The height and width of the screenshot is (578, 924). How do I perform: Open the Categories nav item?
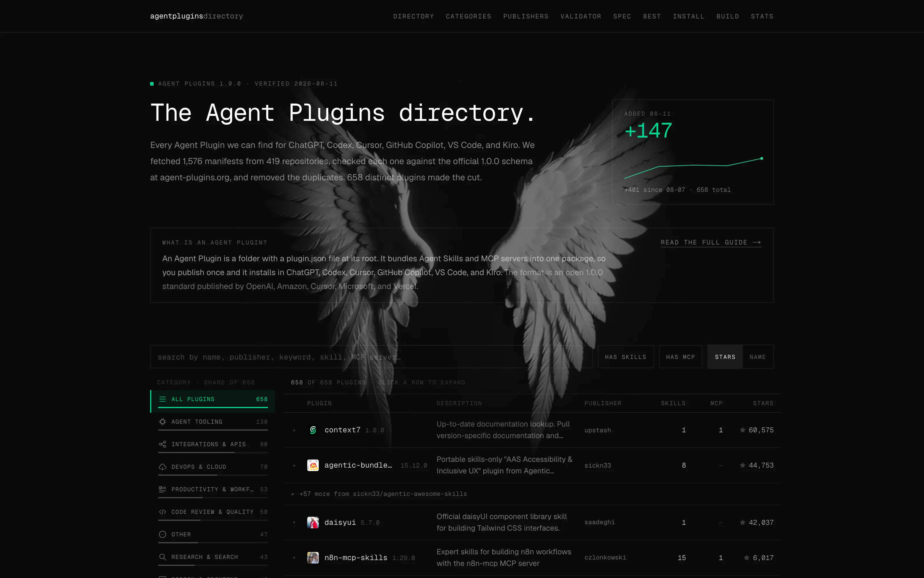(468, 16)
